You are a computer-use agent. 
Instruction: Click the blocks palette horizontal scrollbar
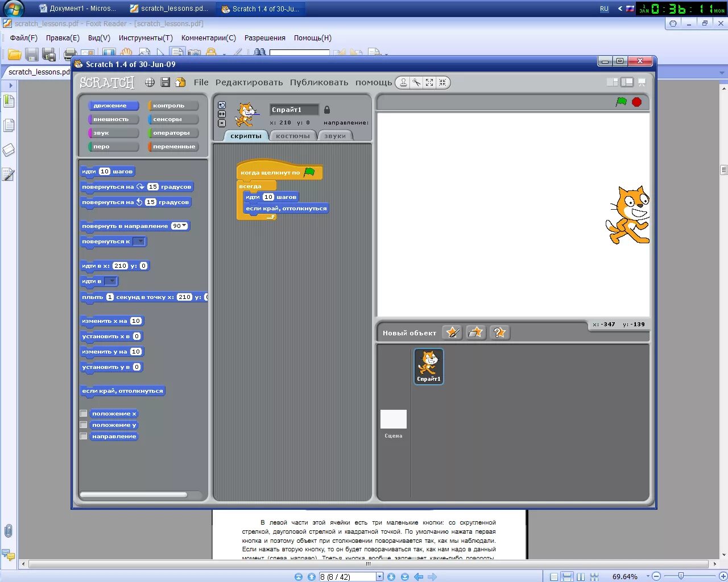click(x=134, y=494)
